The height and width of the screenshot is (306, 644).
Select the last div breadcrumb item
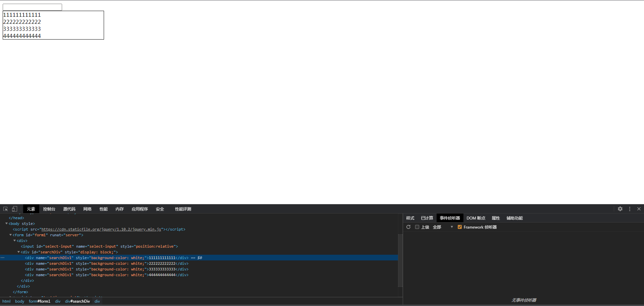[97, 301]
